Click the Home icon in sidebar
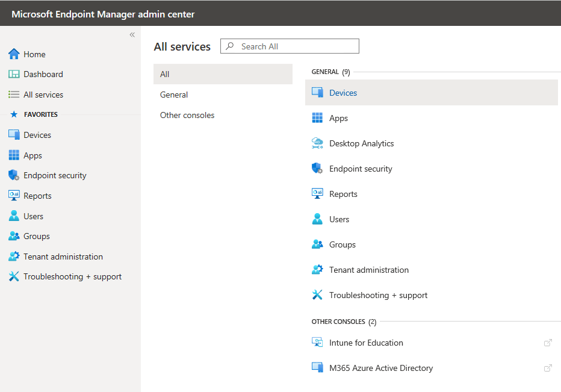The width and height of the screenshot is (561, 392). (14, 54)
